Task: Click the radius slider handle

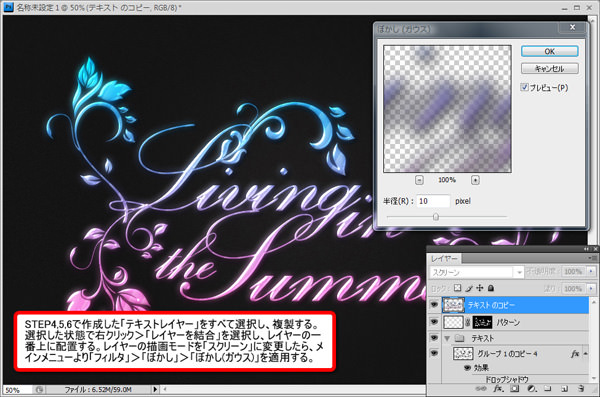Action: (x=435, y=217)
